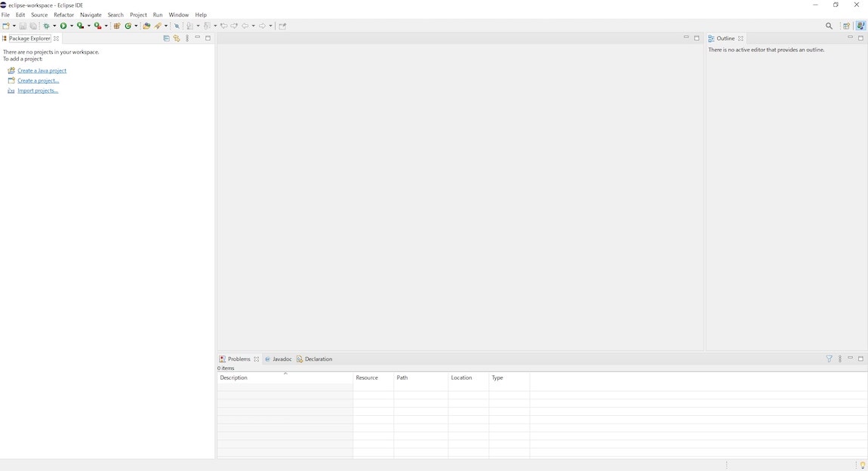Open the Package Explorer View Menu
Image resolution: width=868 pixels, height=471 pixels.
(187, 38)
